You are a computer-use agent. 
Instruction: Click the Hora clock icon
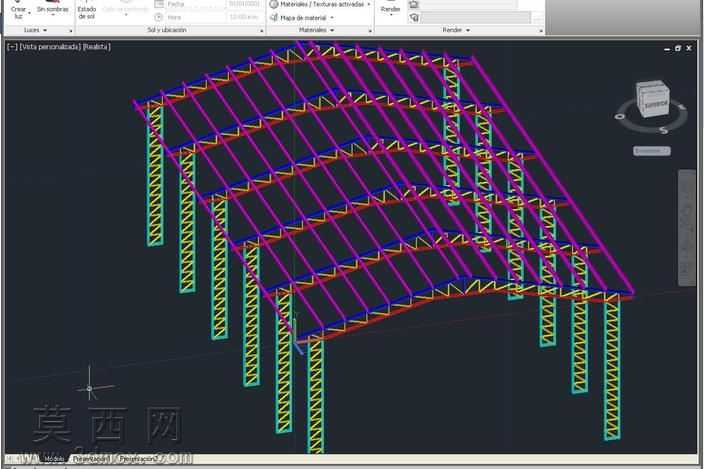[159, 17]
